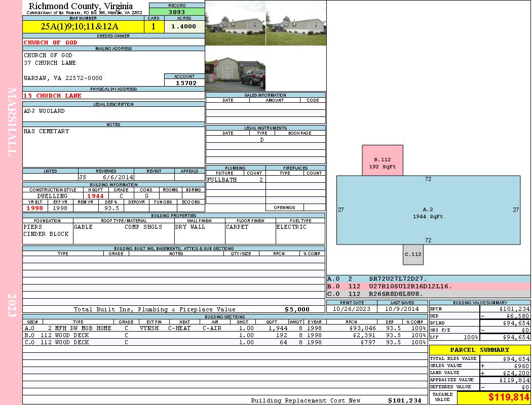
Task: Select WARSAW, VA 22572-0000 mailing line
Action: coord(63,78)
